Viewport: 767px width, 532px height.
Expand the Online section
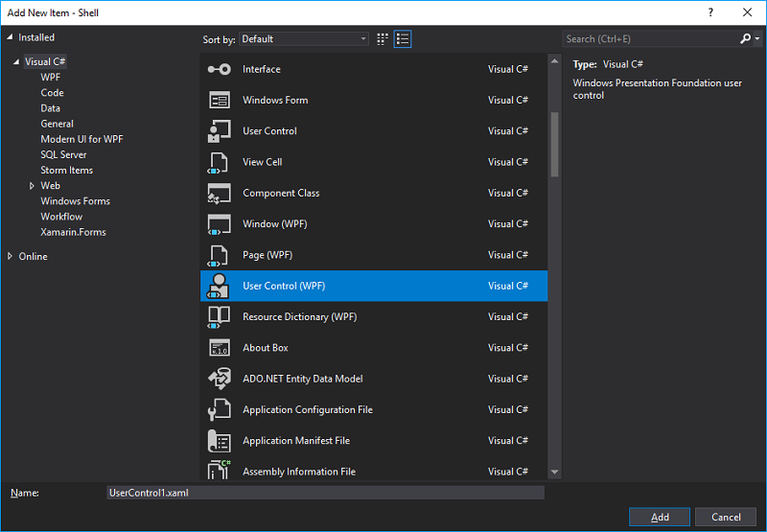(10, 256)
